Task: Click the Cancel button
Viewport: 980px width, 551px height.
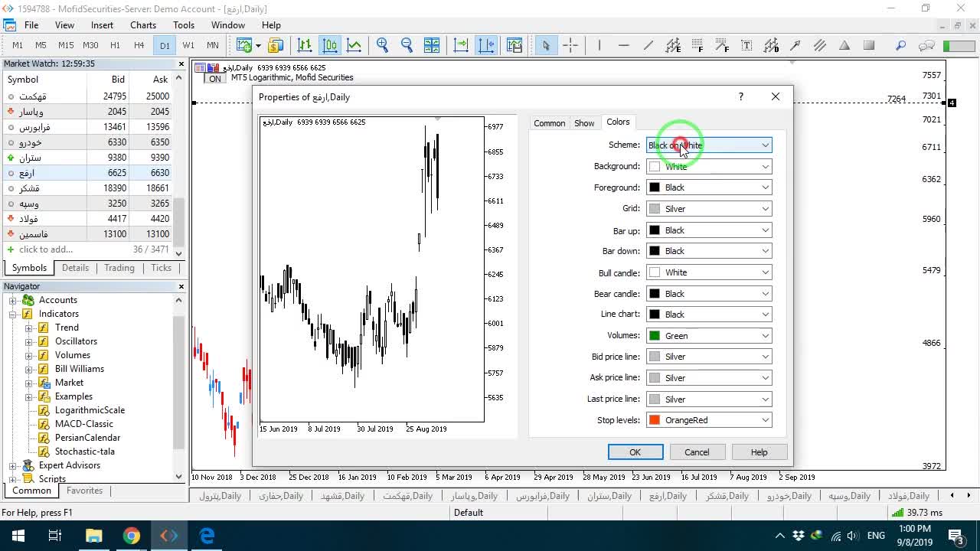Action: pos(697,452)
